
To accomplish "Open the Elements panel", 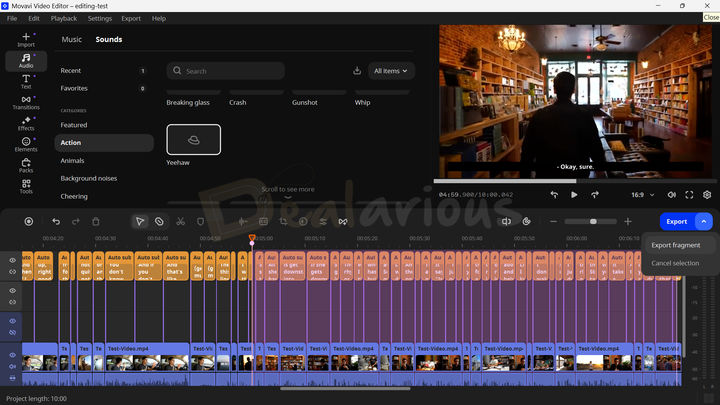I will [26, 144].
